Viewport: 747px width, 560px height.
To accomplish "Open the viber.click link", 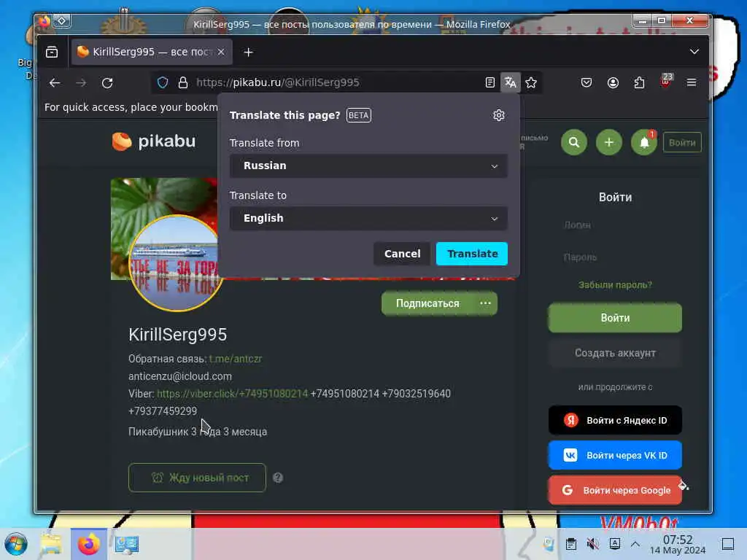I will pos(233,394).
